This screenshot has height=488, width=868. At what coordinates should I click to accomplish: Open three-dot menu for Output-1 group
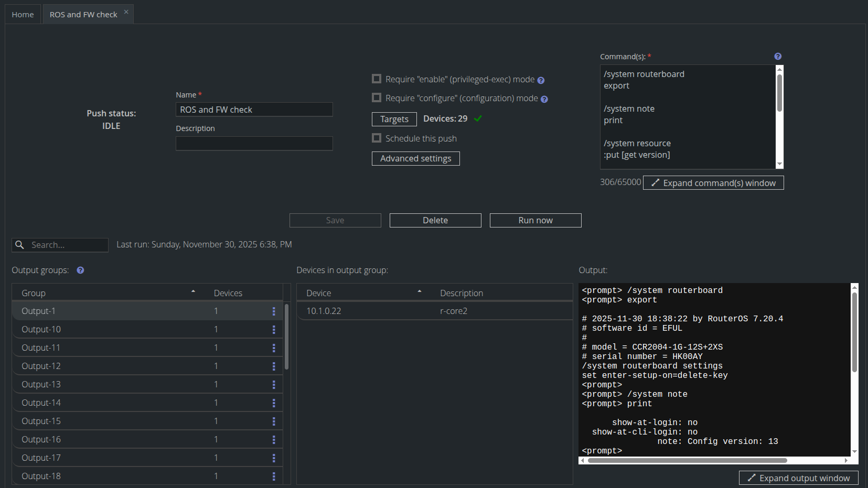tap(274, 311)
